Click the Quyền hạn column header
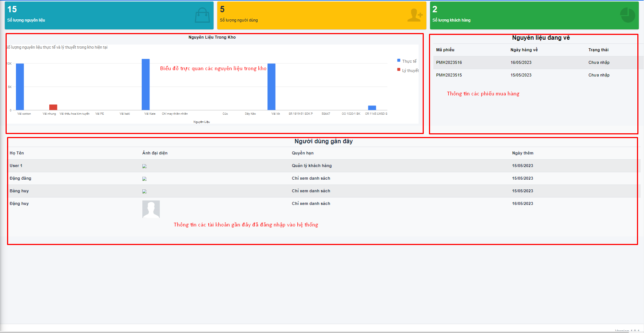 pyautogui.click(x=303, y=153)
